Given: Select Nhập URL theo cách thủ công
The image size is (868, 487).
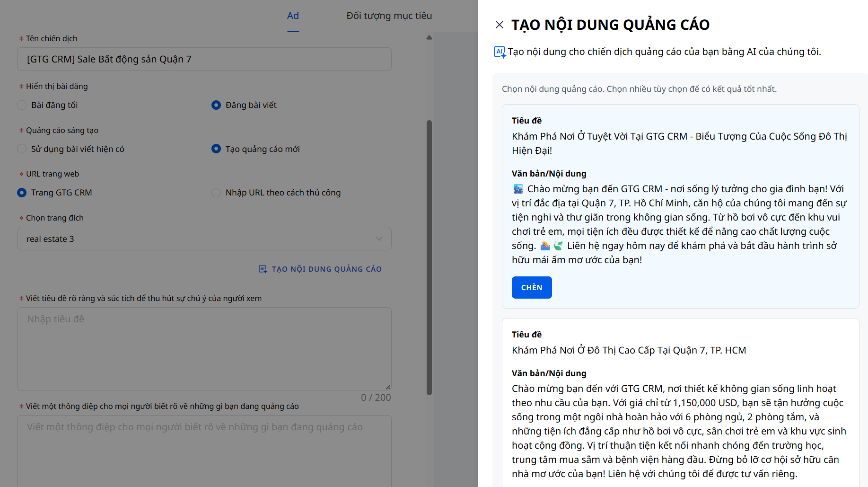Looking at the screenshot, I should [216, 193].
